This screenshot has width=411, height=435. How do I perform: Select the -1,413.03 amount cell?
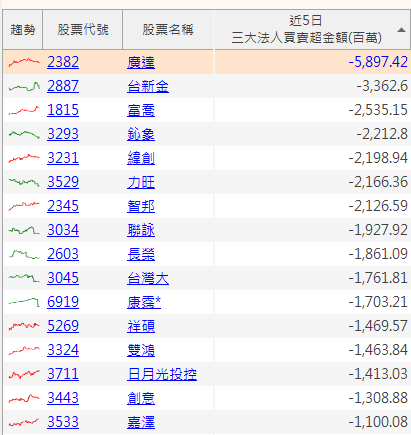tap(312, 374)
